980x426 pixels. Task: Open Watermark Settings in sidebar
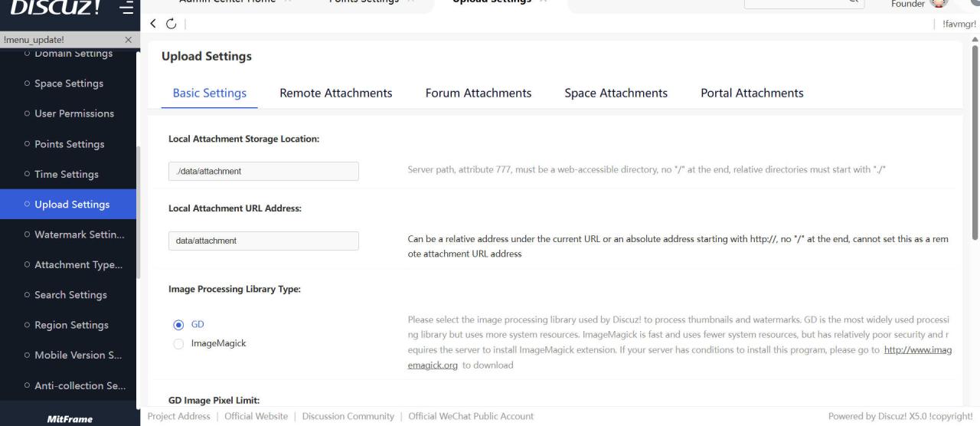click(78, 234)
